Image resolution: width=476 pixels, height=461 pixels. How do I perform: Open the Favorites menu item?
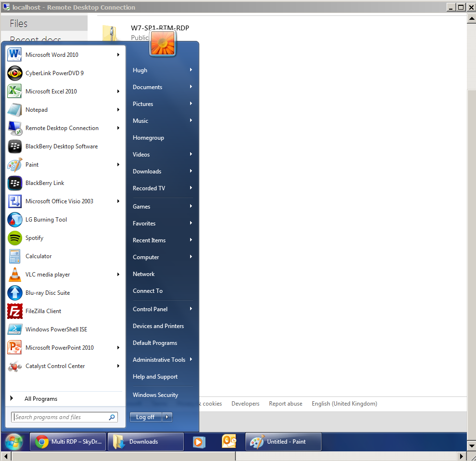pos(163,224)
